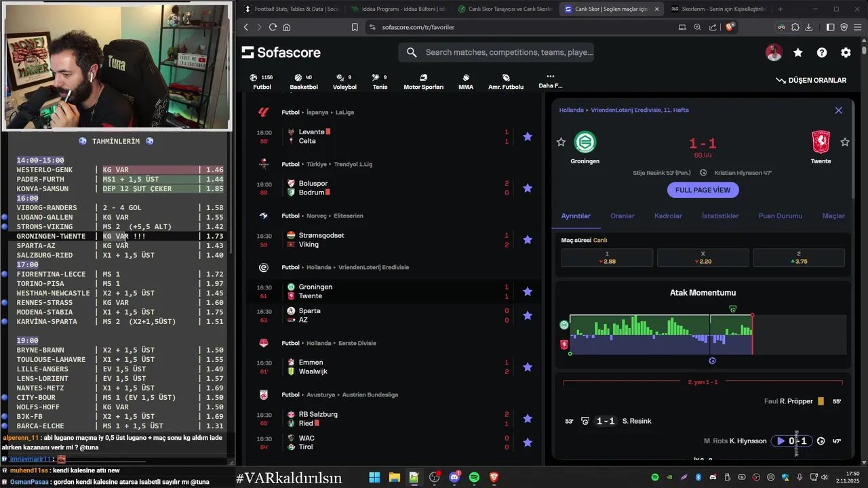Bookmark this page icon
Screen dimensions: 868x488
(x=355, y=27)
